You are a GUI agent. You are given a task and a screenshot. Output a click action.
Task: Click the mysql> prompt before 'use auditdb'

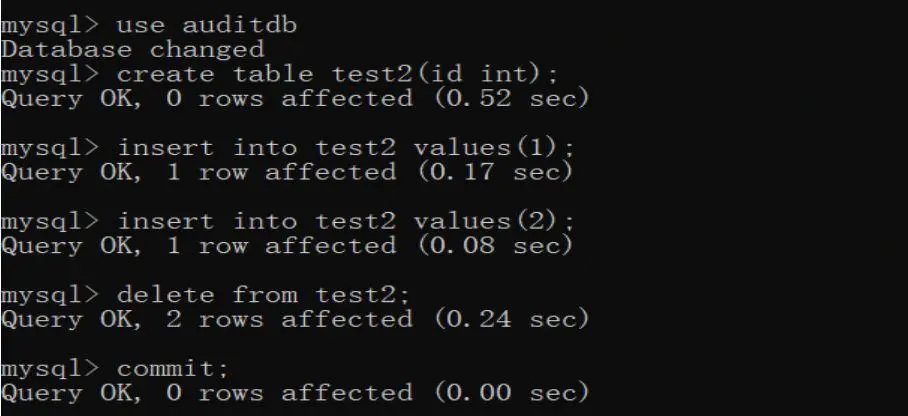[50, 25]
